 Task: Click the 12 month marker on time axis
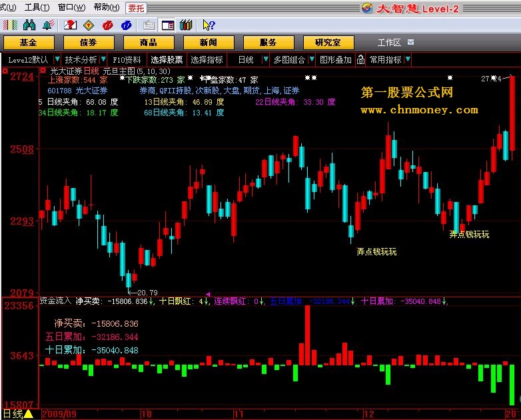pos(368,414)
